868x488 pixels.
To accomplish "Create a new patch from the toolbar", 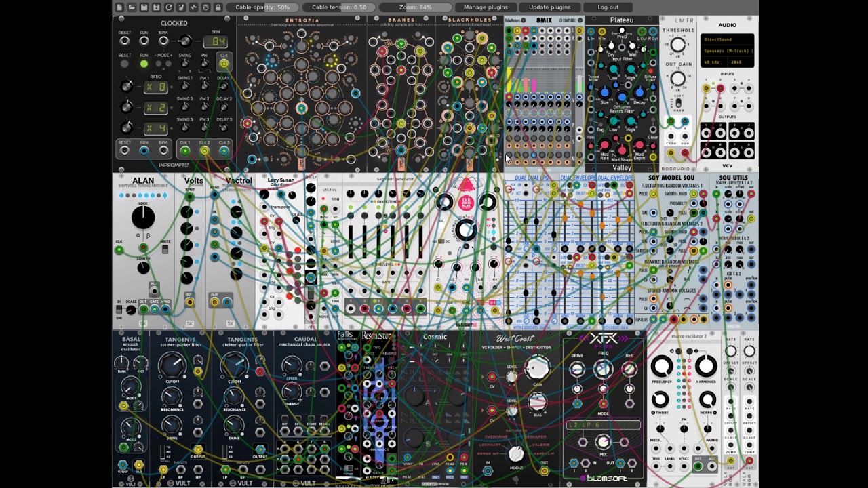I will click(119, 7).
